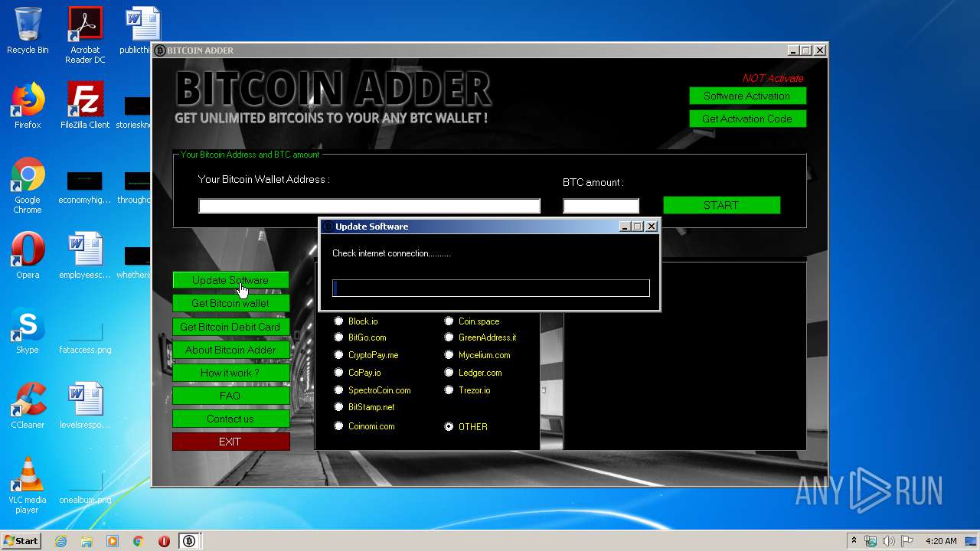The image size is (980, 551).
Task: Click the volume speaker tray icon
Action: tap(889, 541)
